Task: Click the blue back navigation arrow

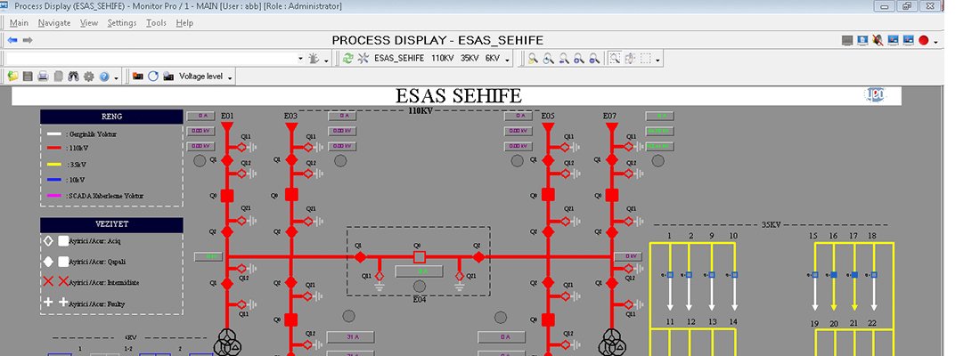Action: point(12,40)
